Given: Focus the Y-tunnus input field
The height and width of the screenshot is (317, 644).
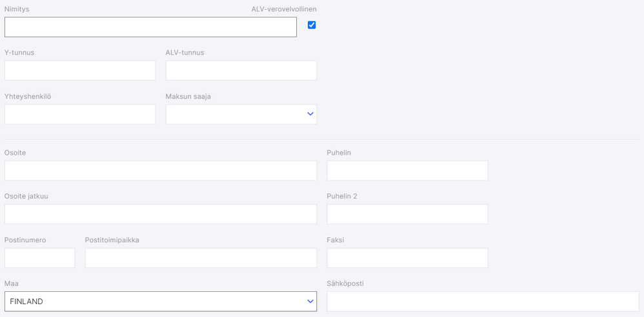Looking at the screenshot, I should (80, 70).
